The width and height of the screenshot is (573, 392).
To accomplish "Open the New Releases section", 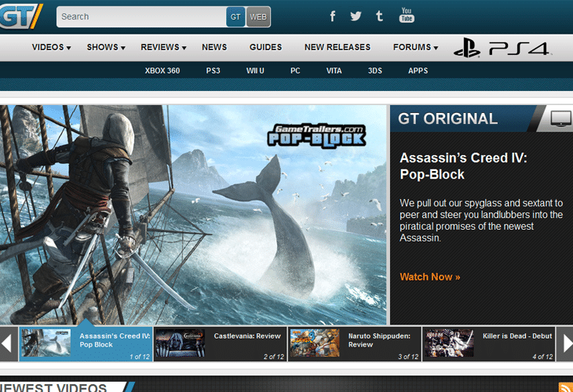I will click(338, 48).
